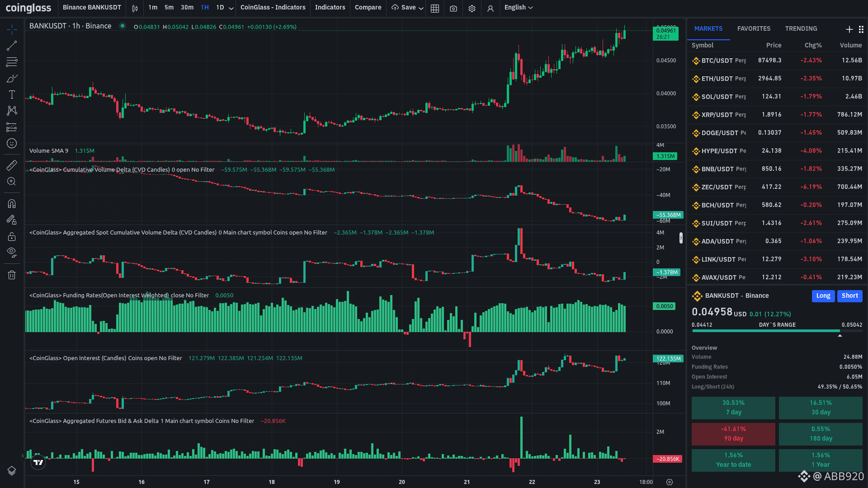
Task: Open the English language dropdown
Action: tap(519, 8)
